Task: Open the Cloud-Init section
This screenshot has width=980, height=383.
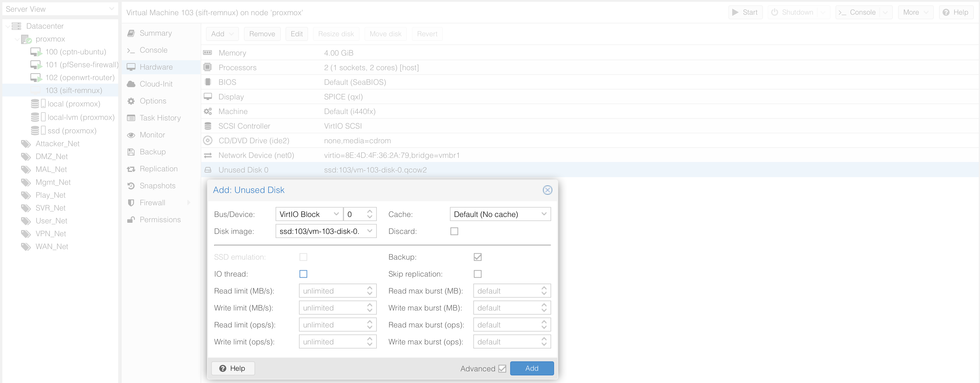Action: (x=156, y=84)
